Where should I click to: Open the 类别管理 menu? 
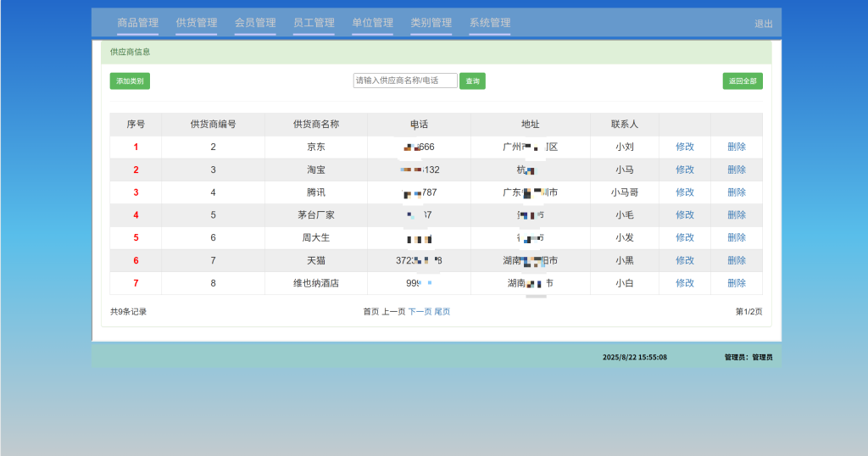[431, 23]
